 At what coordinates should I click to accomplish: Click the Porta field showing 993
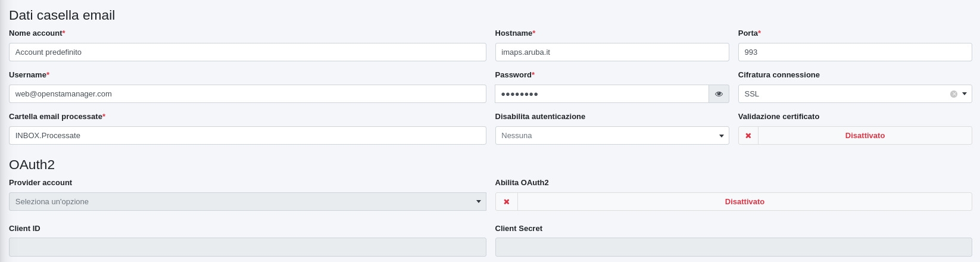[854, 52]
